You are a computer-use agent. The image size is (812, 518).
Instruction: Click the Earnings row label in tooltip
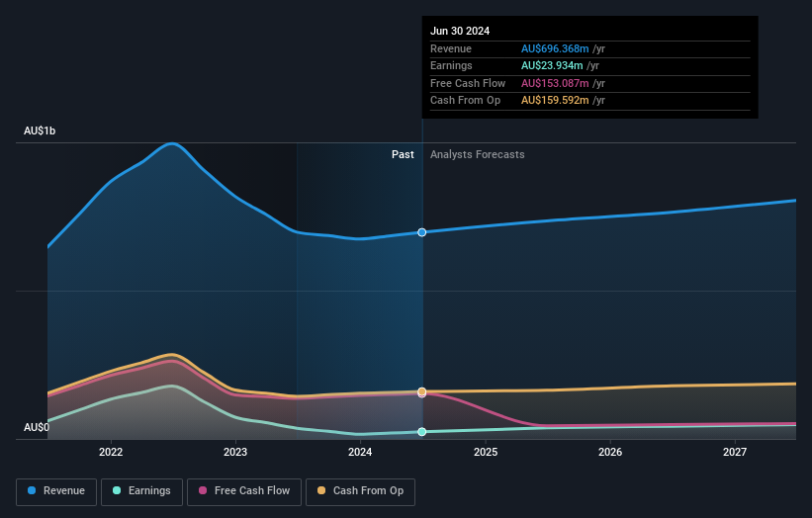pyautogui.click(x=451, y=65)
